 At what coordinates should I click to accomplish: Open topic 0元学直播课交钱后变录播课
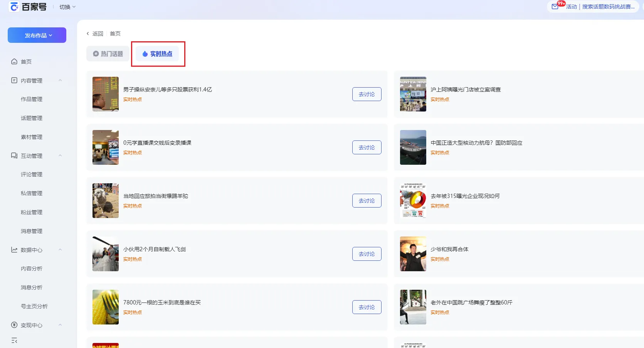coord(157,143)
